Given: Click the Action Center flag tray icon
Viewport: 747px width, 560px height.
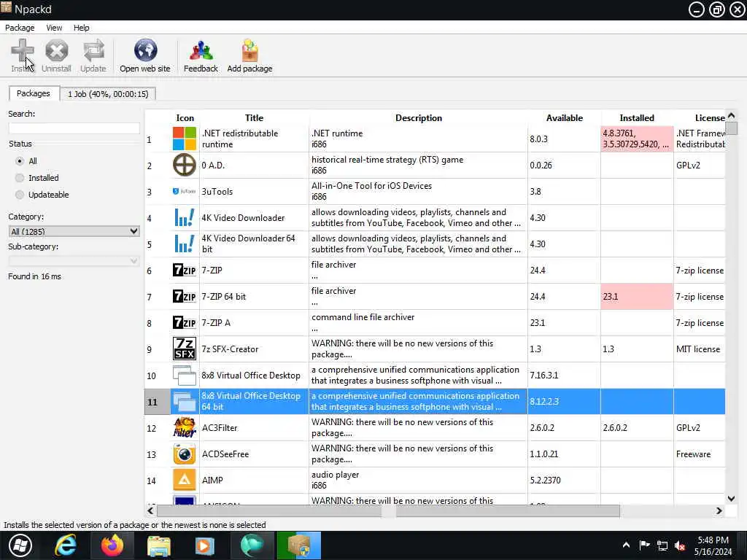Looking at the screenshot, I should click(644, 545).
